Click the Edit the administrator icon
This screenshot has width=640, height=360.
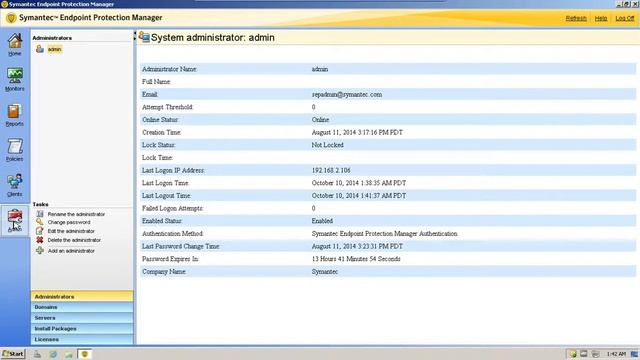pyautogui.click(x=40, y=231)
